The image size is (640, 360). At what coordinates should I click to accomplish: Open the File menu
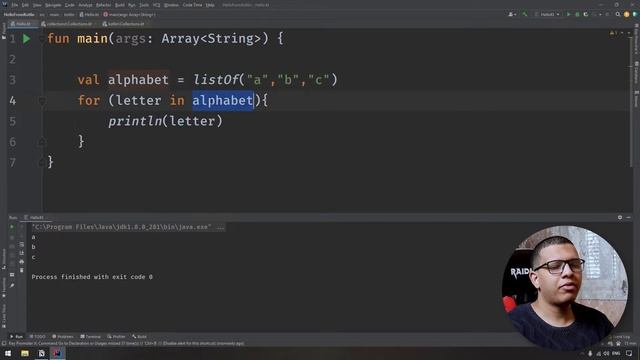coord(15,5)
